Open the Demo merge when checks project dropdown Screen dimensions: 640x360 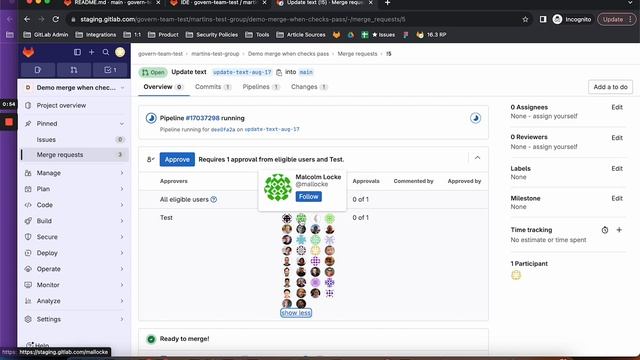tap(74, 88)
